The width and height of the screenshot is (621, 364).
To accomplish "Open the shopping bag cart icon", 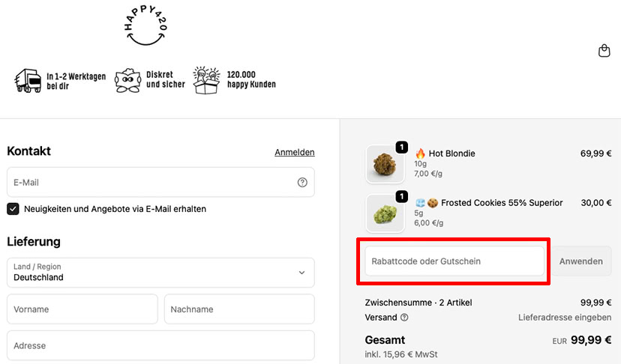I will tap(604, 51).
